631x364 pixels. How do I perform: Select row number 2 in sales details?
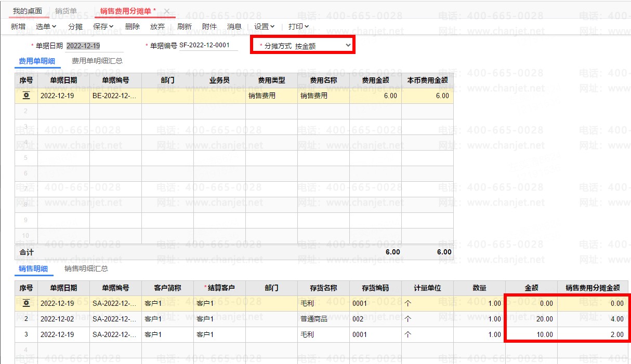pos(26,319)
